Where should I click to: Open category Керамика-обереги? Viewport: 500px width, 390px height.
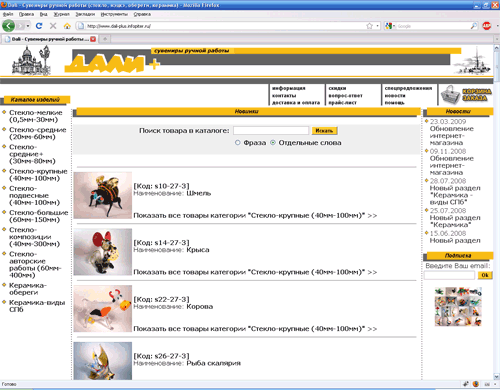point(28,289)
